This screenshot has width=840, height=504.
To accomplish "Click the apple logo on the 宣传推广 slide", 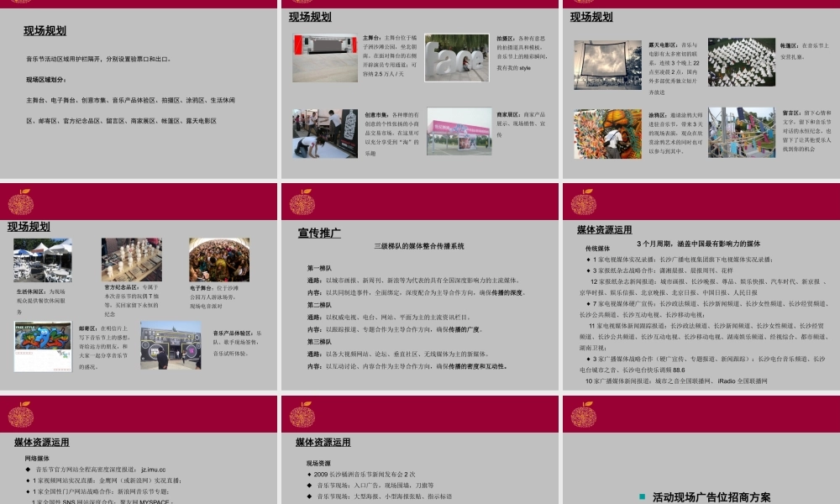I will 302,202.
